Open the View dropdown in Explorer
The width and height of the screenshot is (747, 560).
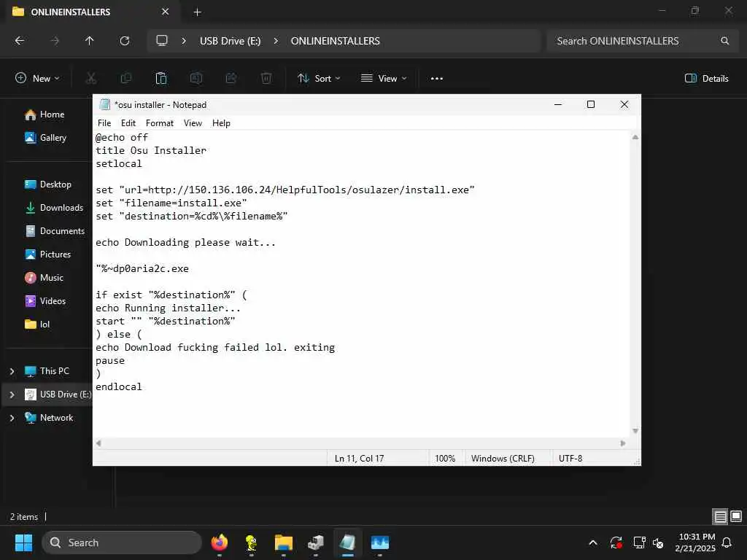[384, 79]
